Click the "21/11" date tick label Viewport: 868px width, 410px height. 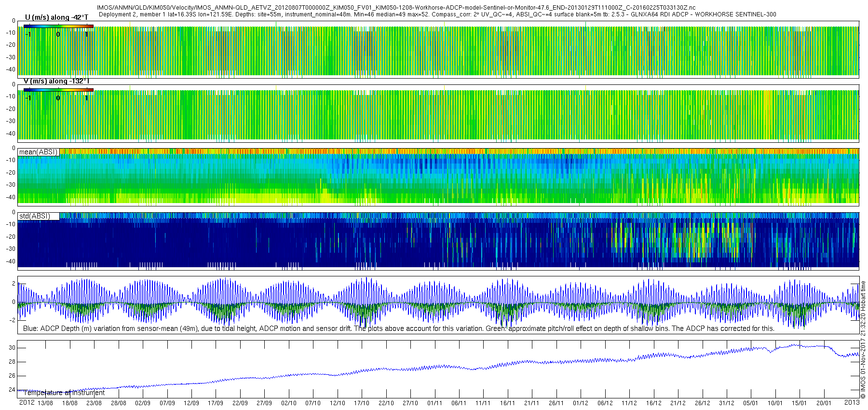532,403
